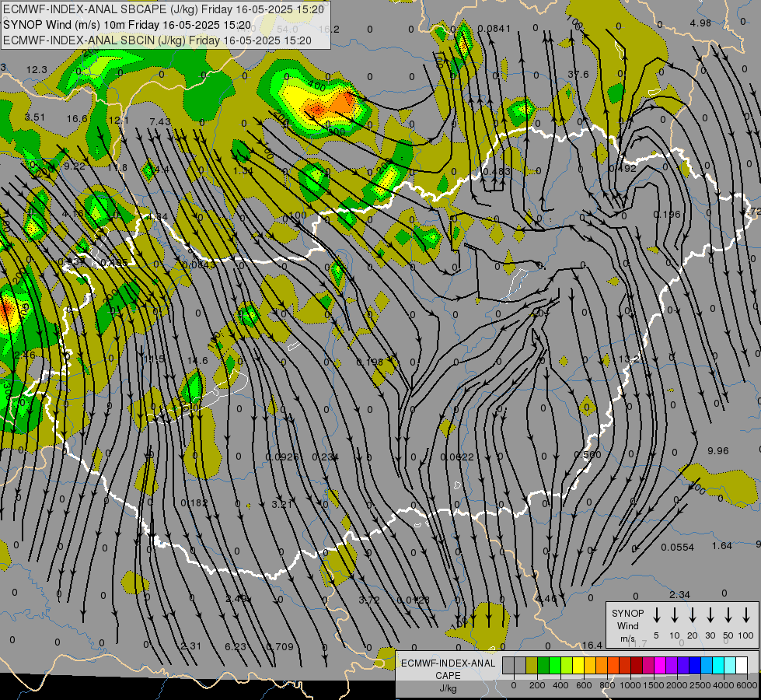Click the 0.492 value on the map
The width and height of the screenshot is (761, 700).
pyautogui.click(x=623, y=169)
